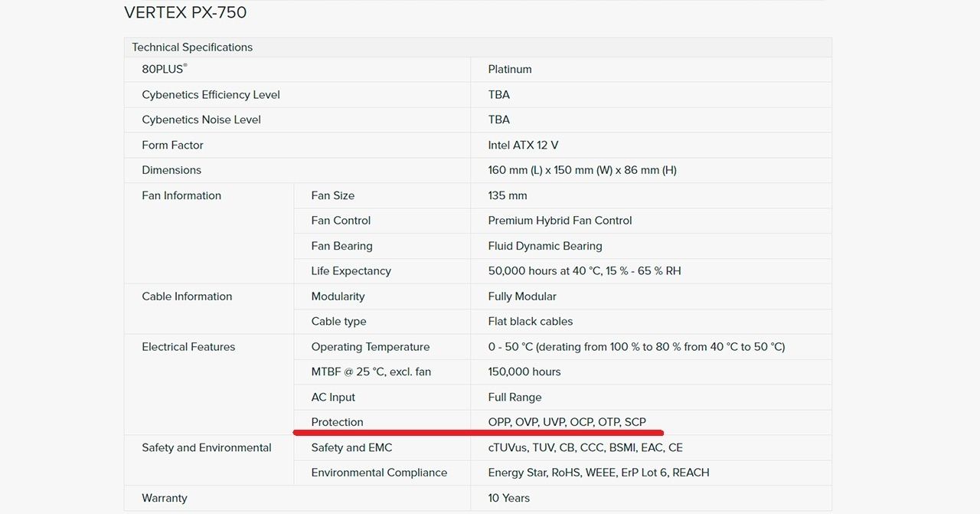The height and width of the screenshot is (514, 980).
Task: Click the Premium Hybrid Fan Control text
Action: point(560,221)
